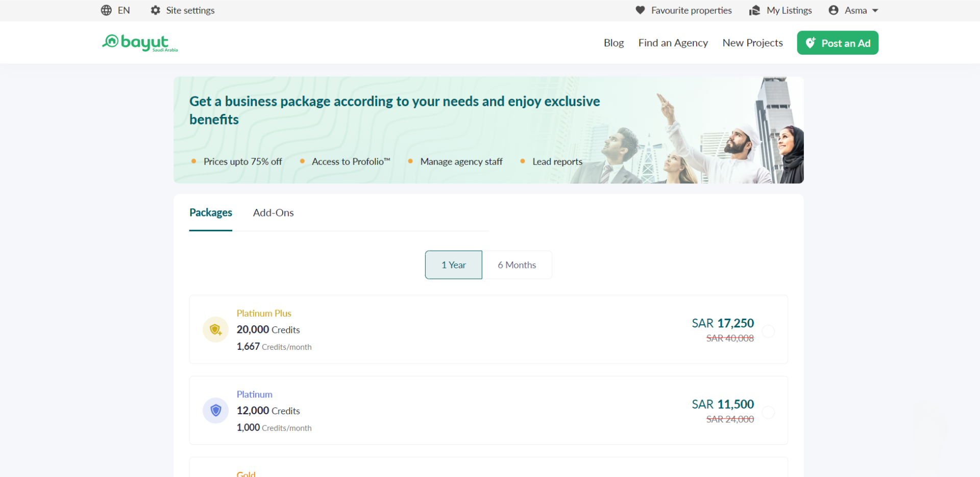The height and width of the screenshot is (477, 980).
Task: Open the Site settings gear icon
Action: pyautogui.click(x=156, y=10)
